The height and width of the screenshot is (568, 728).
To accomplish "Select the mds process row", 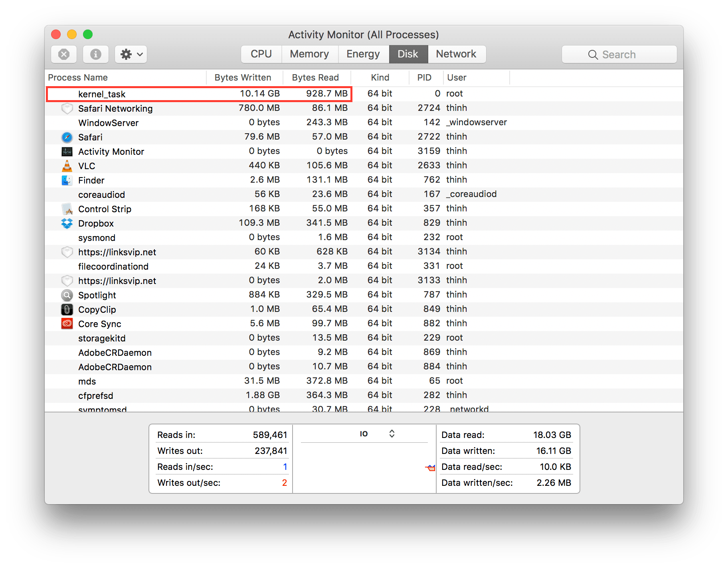I will [x=364, y=381].
